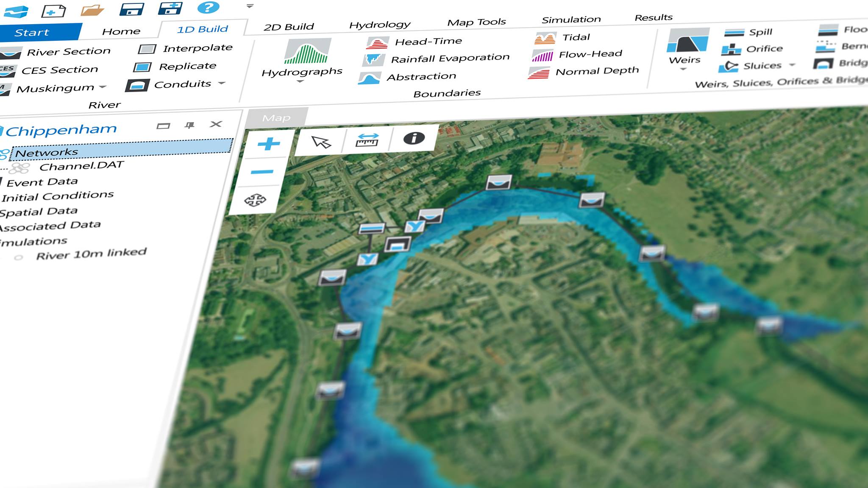This screenshot has width=868, height=488.
Task: Activate the info query tool on map
Action: [414, 138]
